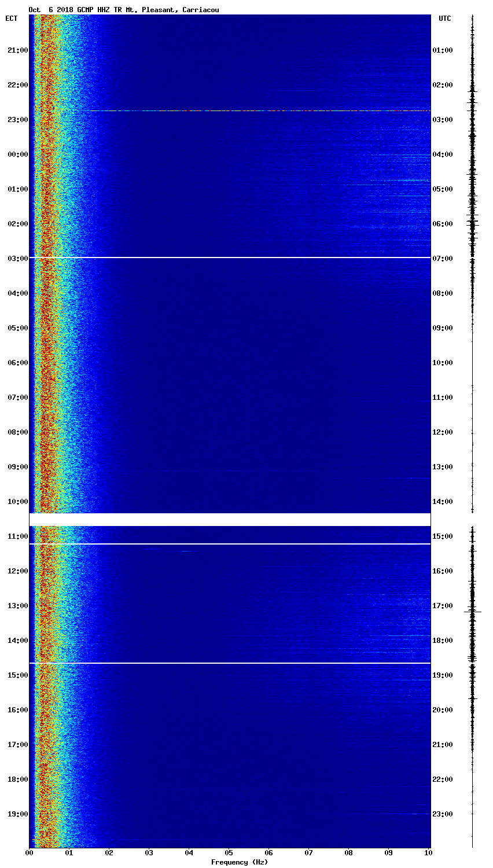Screen dimensions: 493x868
Task: Pick the 02:00 label on the UTC axis
Action: [x=443, y=85]
